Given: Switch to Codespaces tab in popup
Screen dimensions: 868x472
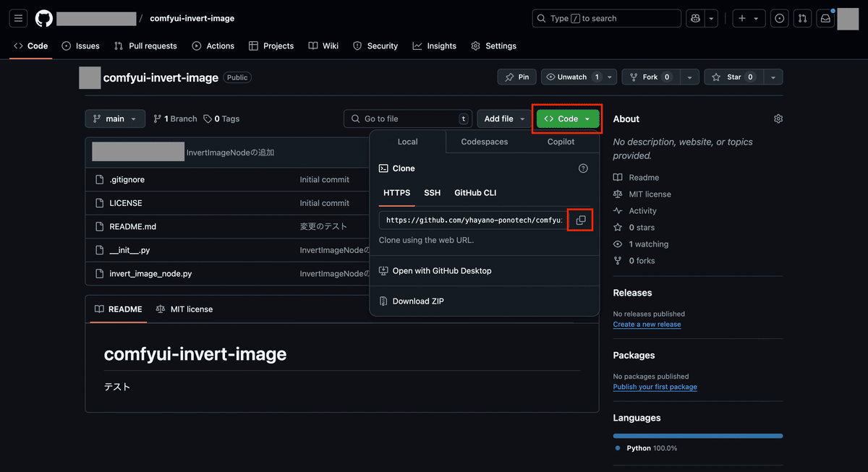Looking at the screenshot, I should [485, 142].
